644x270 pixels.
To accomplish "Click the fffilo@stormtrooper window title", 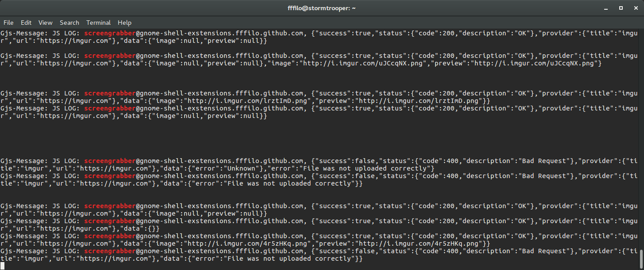I will click(322, 8).
